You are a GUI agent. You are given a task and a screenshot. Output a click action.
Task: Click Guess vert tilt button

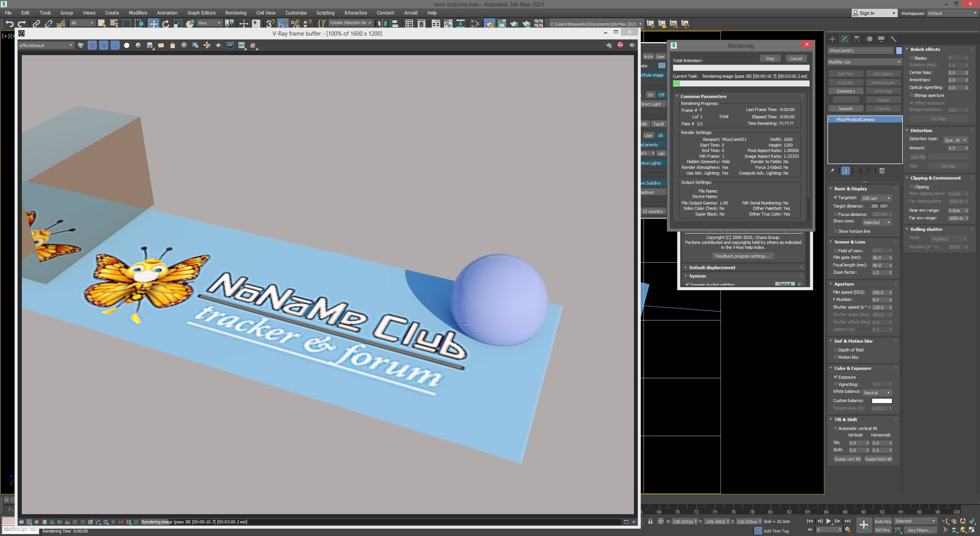point(847,459)
